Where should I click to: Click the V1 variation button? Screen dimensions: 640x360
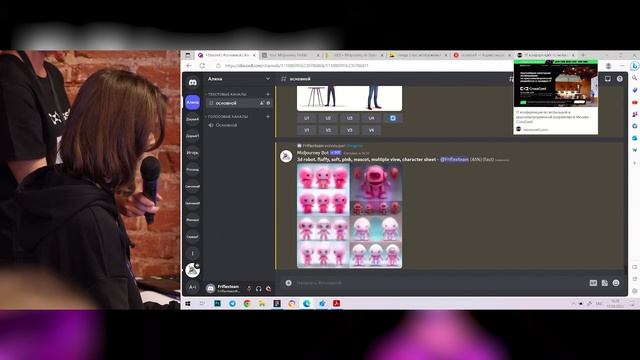coord(307,130)
